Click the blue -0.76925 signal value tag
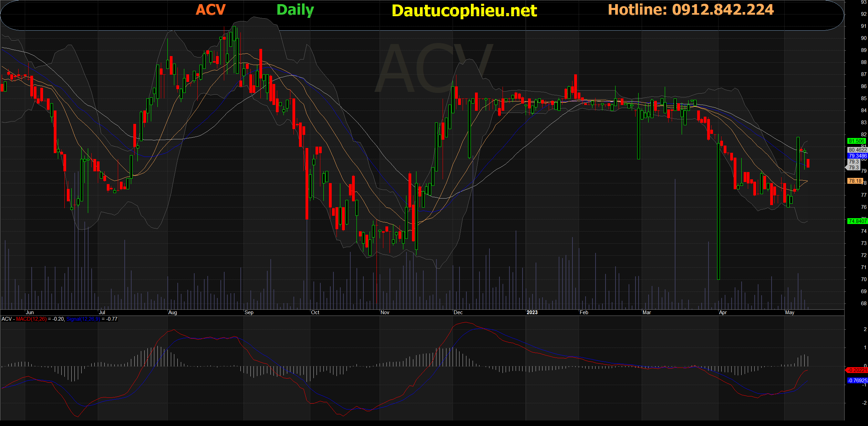Screen dimensions: 868x426 857,381
